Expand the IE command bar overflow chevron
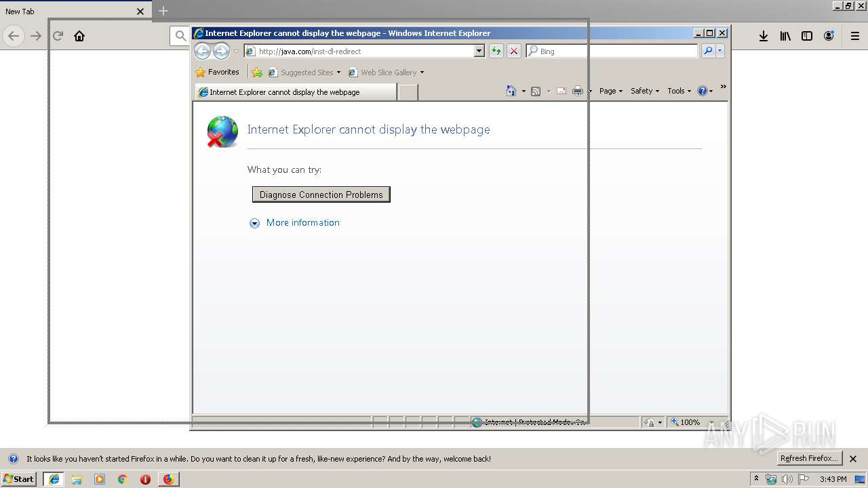This screenshot has height=488, width=868. pos(723,86)
